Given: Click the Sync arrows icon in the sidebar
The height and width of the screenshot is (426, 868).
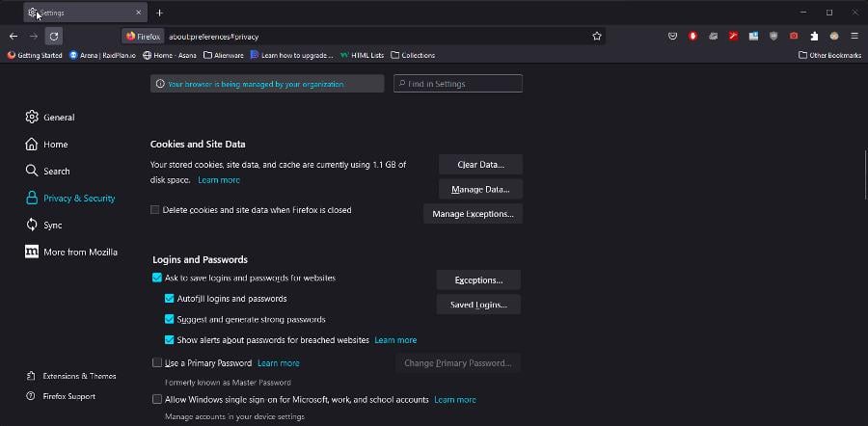Looking at the screenshot, I should pyautogui.click(x=32, y=225).
